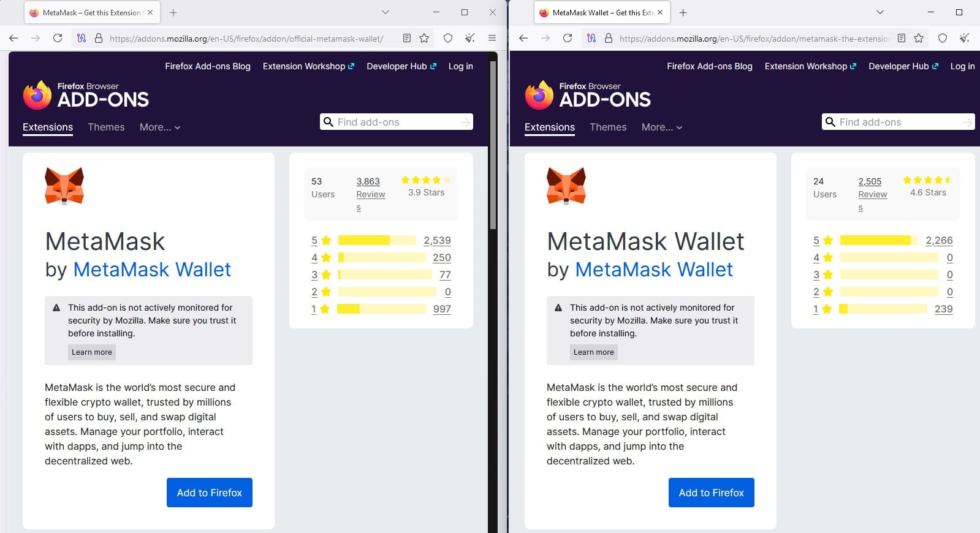Open Firefox Add-ons Blog in right window
The height and width of the screenshot is (533, 980).
pyautogui.click(x=710, y=66)
